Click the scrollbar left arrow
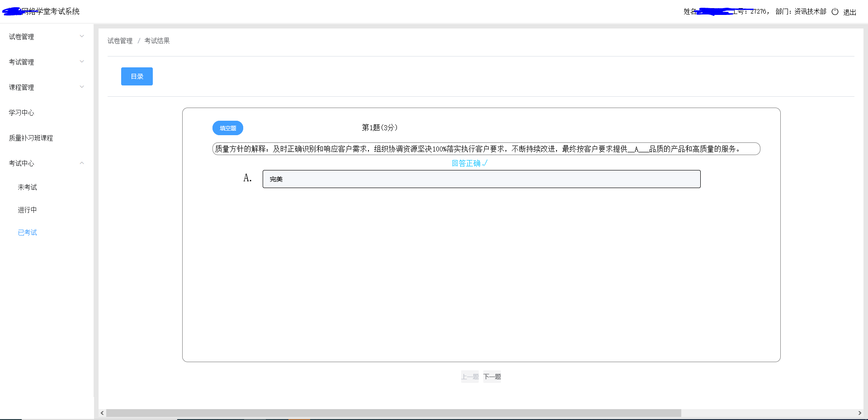Viewport: 868px width, 420px height. (102, 413)
